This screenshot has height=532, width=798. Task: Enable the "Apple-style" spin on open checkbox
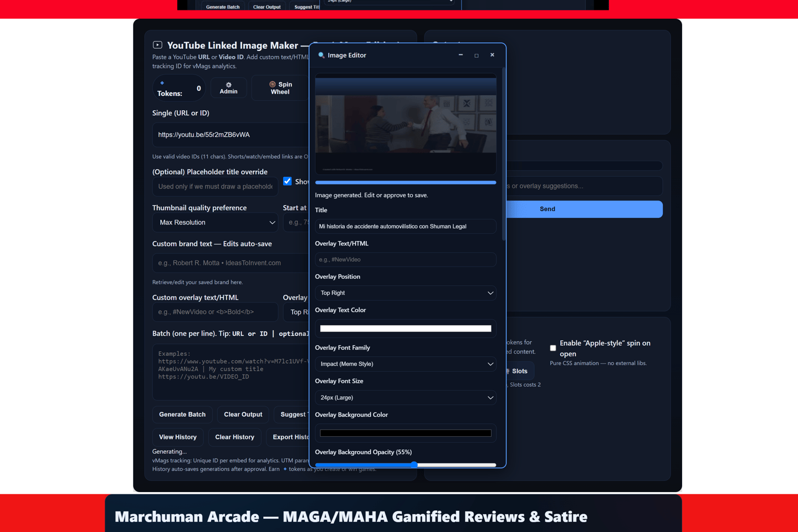click(x=553, y=348)
